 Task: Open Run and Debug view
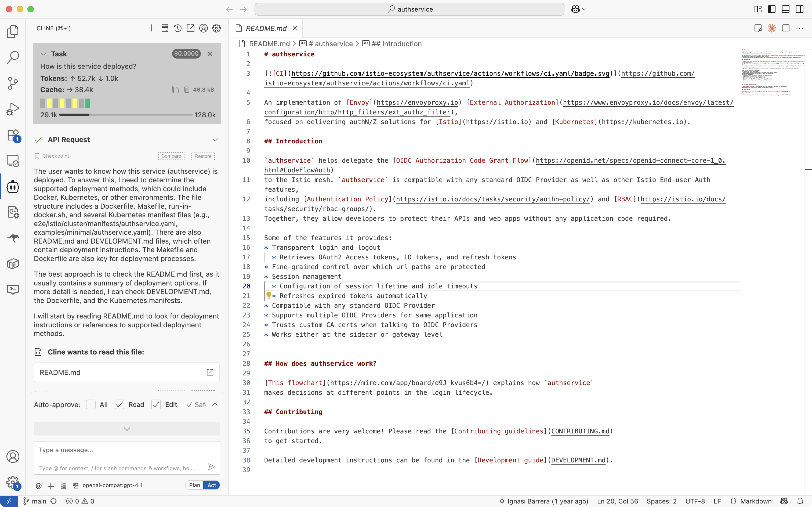[x=13, y=109]
